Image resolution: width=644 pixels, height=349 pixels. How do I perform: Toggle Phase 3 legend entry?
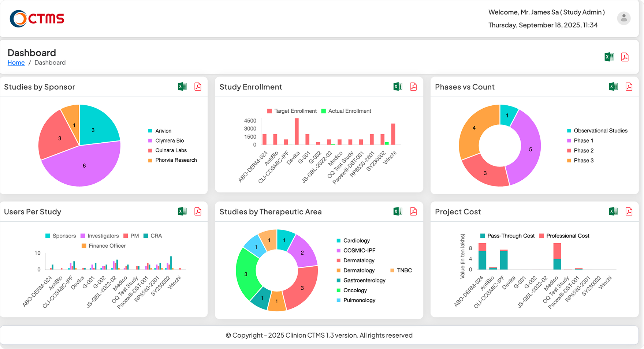(580, 160)
